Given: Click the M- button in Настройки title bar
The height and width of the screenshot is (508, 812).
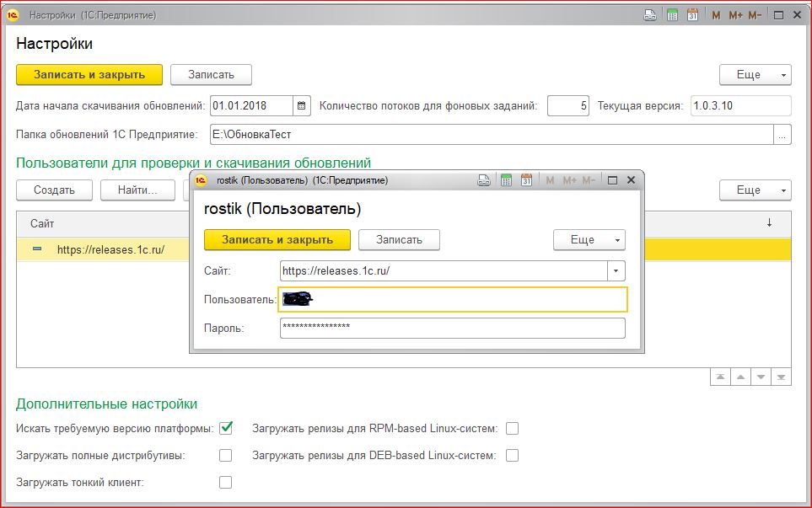Looking at the screenshot, I should coord(755,15).
